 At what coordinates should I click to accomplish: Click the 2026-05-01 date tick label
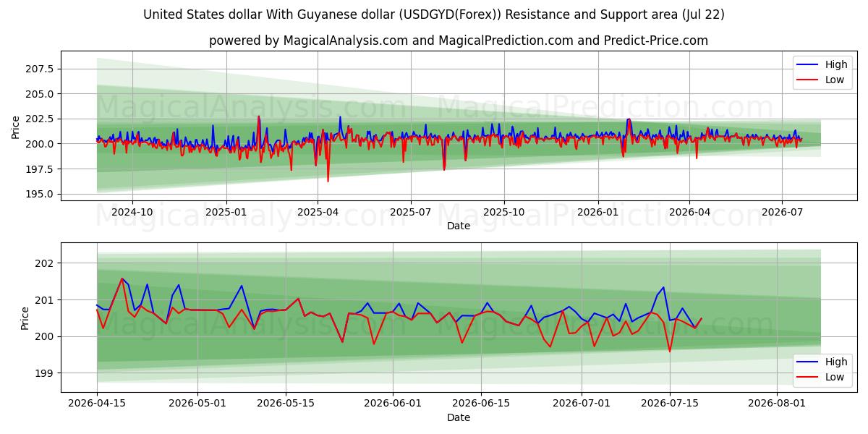[197, 404]
